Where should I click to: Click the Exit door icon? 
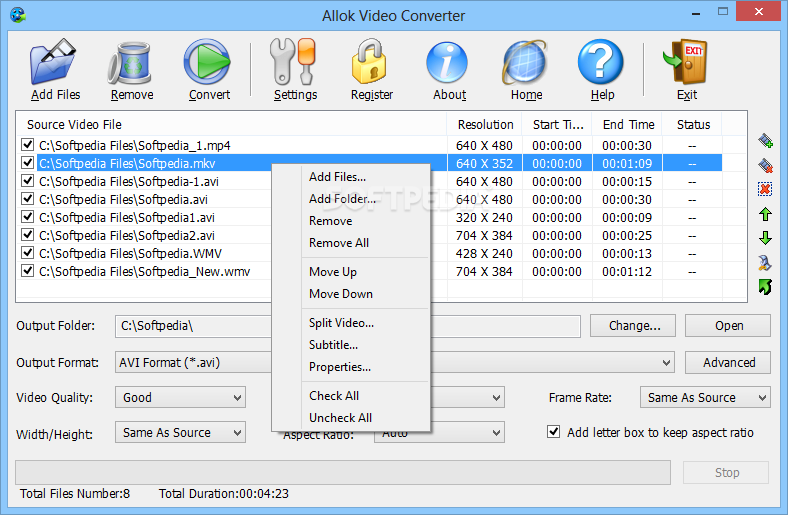pyautogui.click(x=685, y=62)
